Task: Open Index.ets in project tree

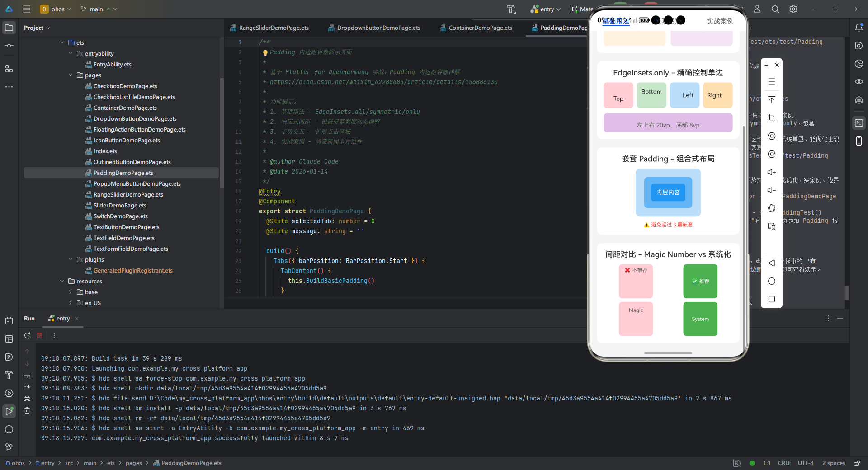Action: click(x=105, y=151)
